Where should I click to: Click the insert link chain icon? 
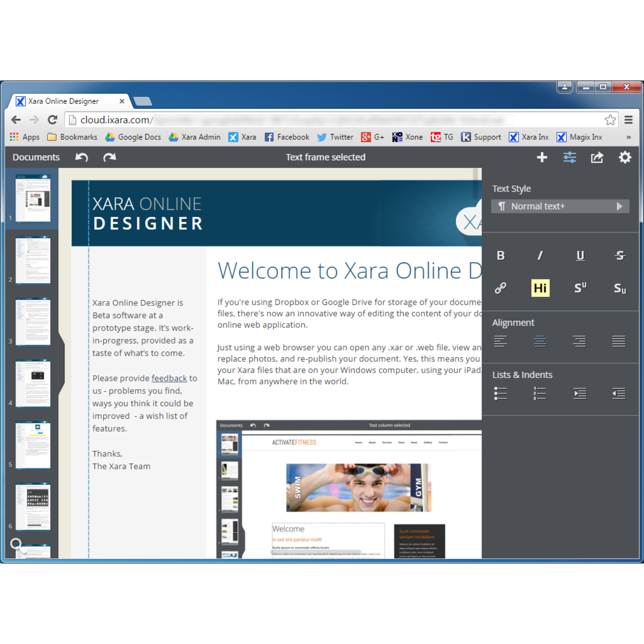tap(501, 288)
